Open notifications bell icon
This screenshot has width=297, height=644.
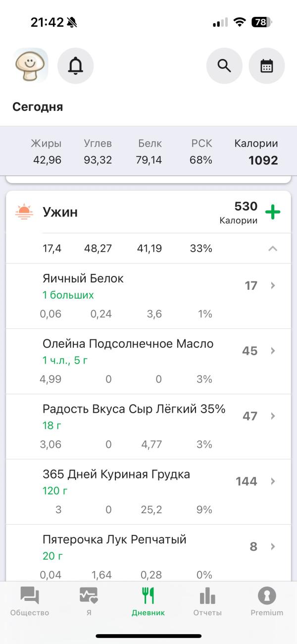point(76,65)
